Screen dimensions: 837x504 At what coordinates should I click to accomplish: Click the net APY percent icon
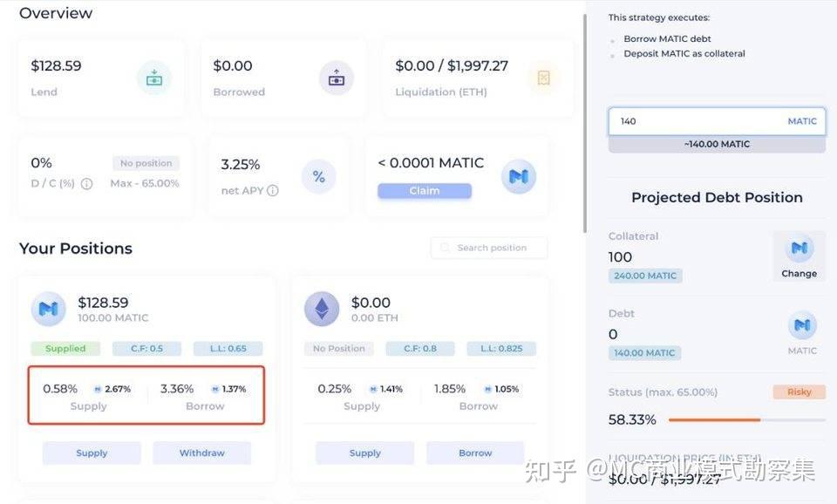point(319,177)
